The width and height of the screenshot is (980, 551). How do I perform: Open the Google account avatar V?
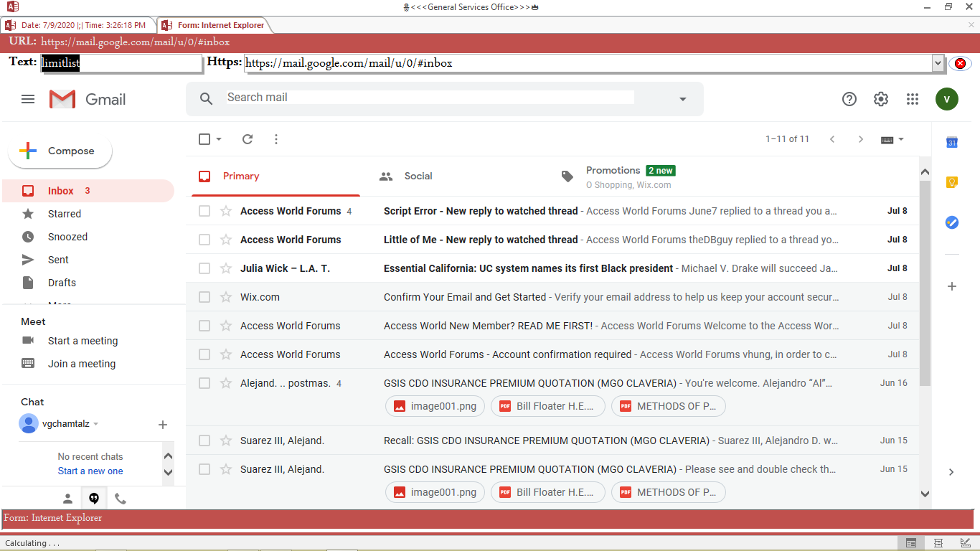point(947,99)
